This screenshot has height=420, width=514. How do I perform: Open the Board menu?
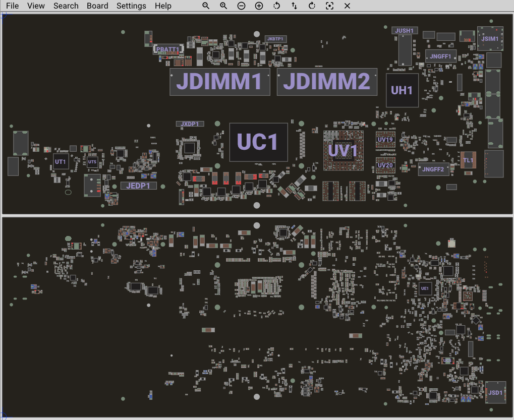(x=97, y=6)
